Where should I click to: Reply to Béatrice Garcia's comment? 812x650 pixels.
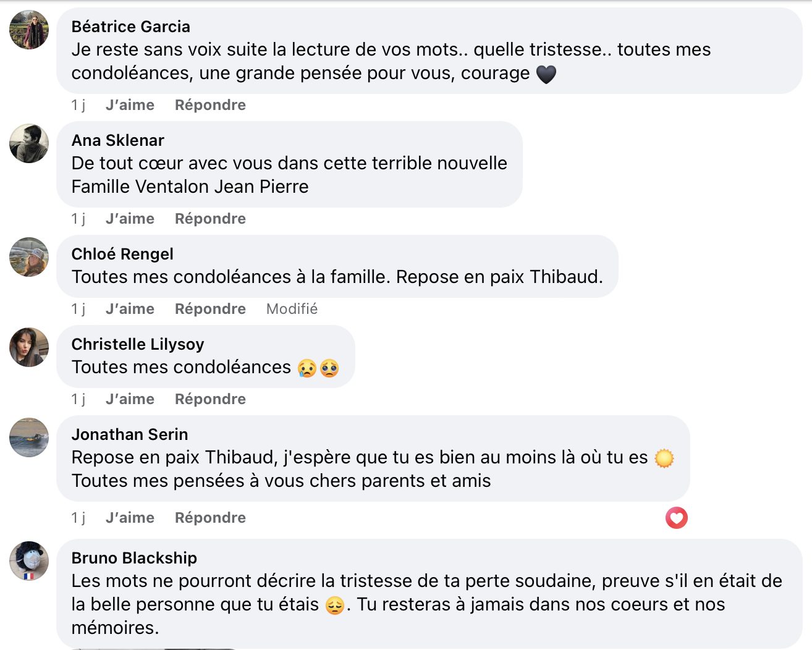click(210, 105)
